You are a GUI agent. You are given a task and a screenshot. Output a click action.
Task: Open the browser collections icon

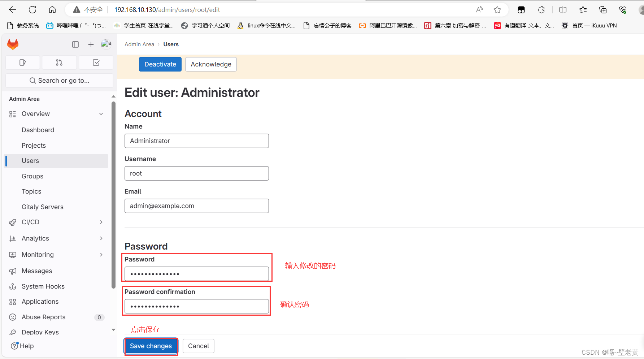[x=603, y=10]
